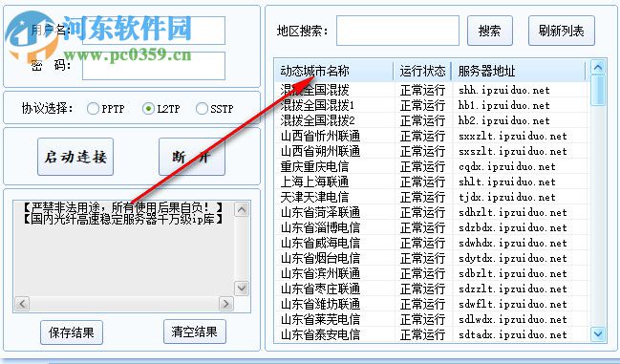Click the 启动连接 button

coord(75,157)
